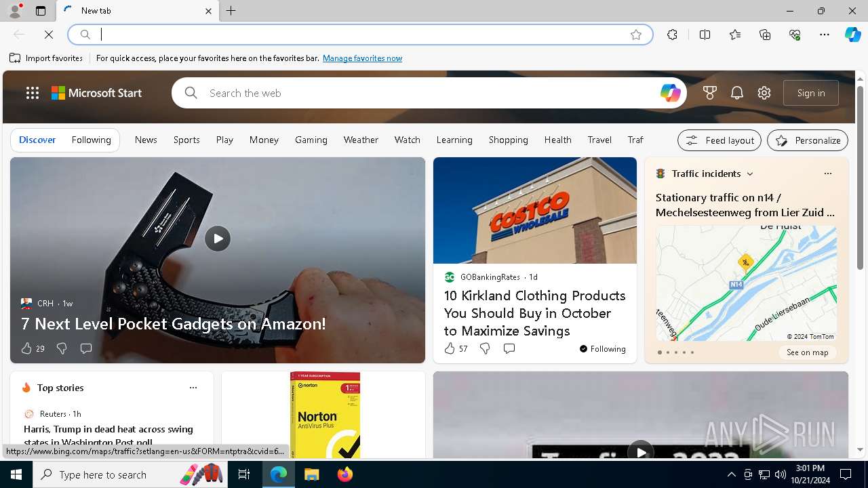Open Edge Settings and more menu

[x=825, y=35]
